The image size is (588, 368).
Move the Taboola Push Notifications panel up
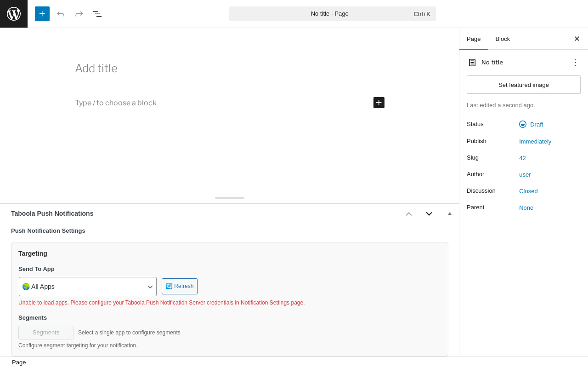coord(409,213)
